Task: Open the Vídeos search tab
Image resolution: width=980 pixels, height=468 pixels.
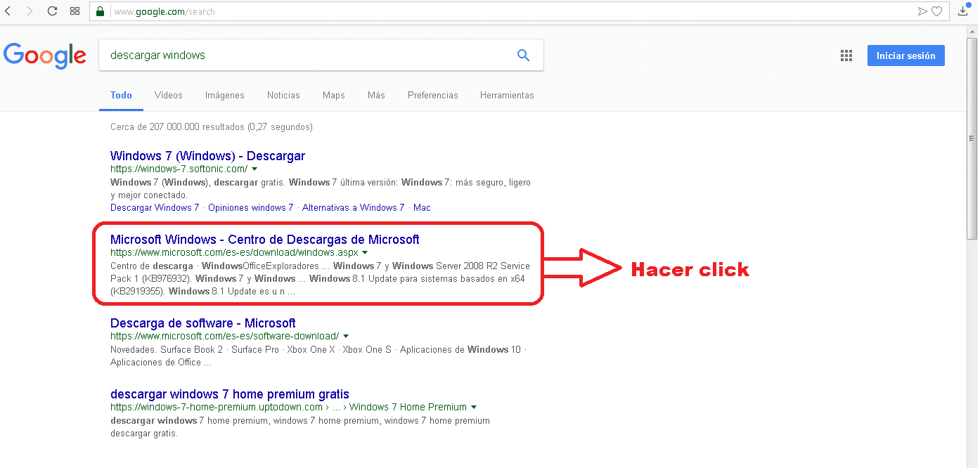Action: click(x=168, y=95)
